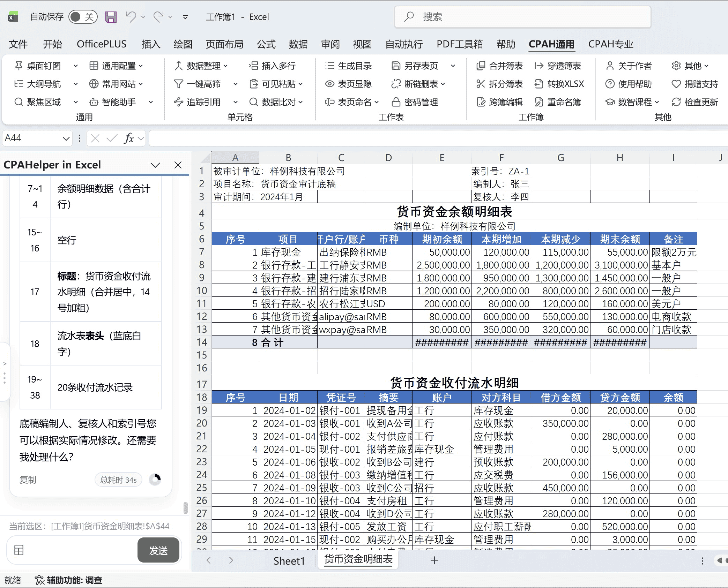Viewport: 728px width, 588px height.
Task: Click the 检查更新 refresh tool
Action: point(695,102)
